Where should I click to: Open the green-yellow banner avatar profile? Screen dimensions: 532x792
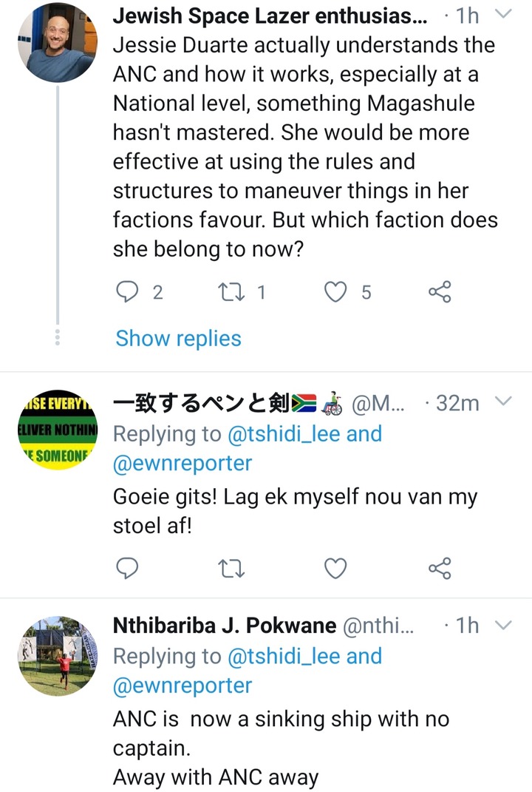click(x=58, y=430)
